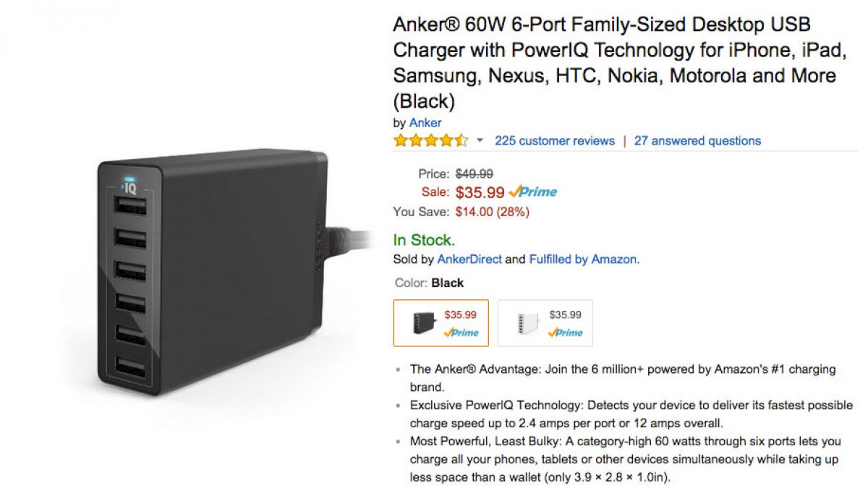Open the AnkerDirect seller page

[469, 259]
